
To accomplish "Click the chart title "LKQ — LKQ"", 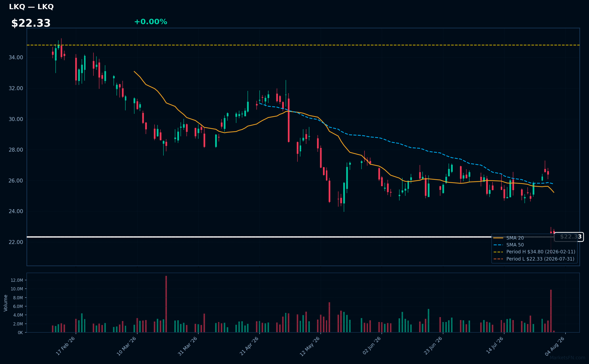I will (x=31, y=7).
